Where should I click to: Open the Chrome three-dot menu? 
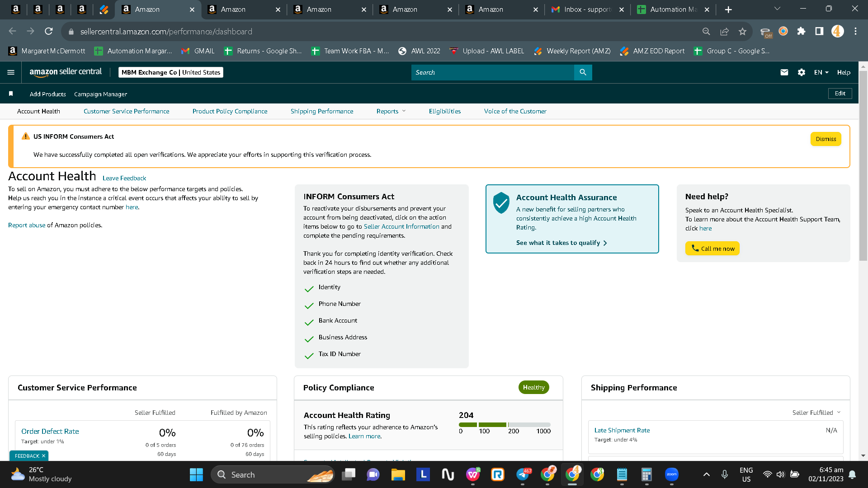click(x=855, y=31)
